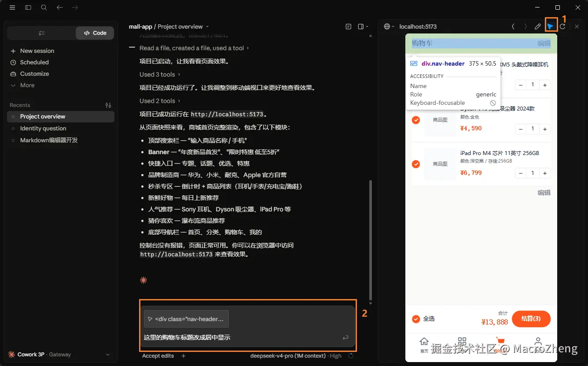
Task: Open the profile person icon in bottom nav
Action: coord(538,342)
